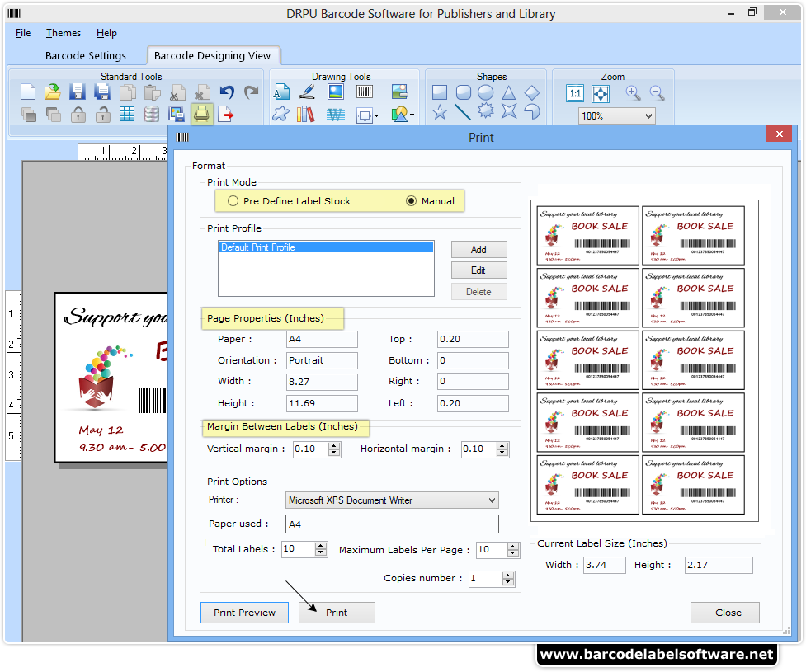
Task: Select Default Print Profile in list
Action: coord(326,247)
